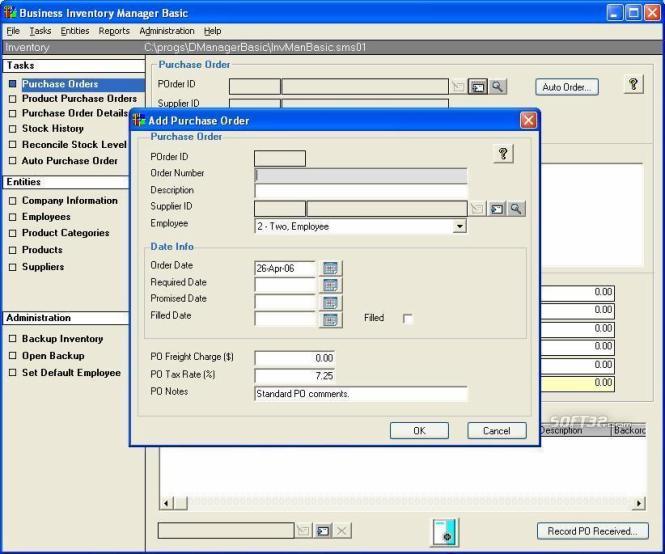The image size is (665, 554).
Task: Click the PO Notes field
Action: pos(361,394)
